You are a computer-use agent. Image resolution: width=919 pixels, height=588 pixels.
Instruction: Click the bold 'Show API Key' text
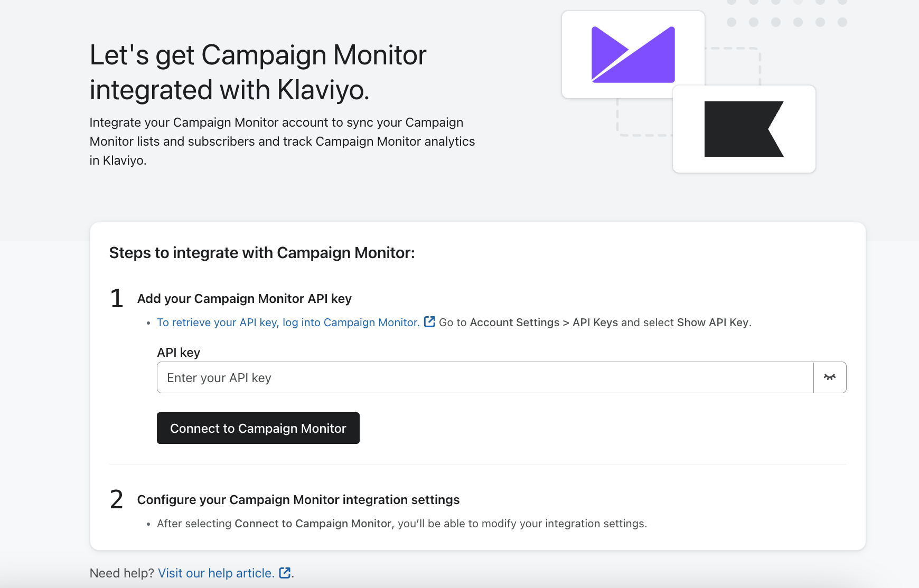coord(712,323)
